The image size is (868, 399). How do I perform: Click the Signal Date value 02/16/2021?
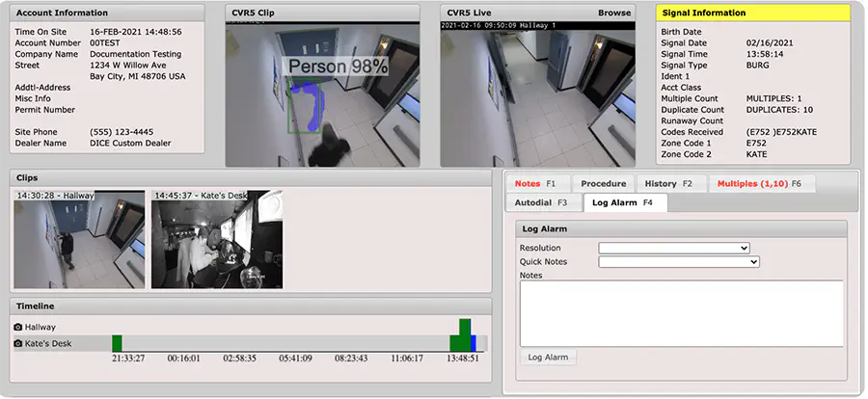[770, 43]
